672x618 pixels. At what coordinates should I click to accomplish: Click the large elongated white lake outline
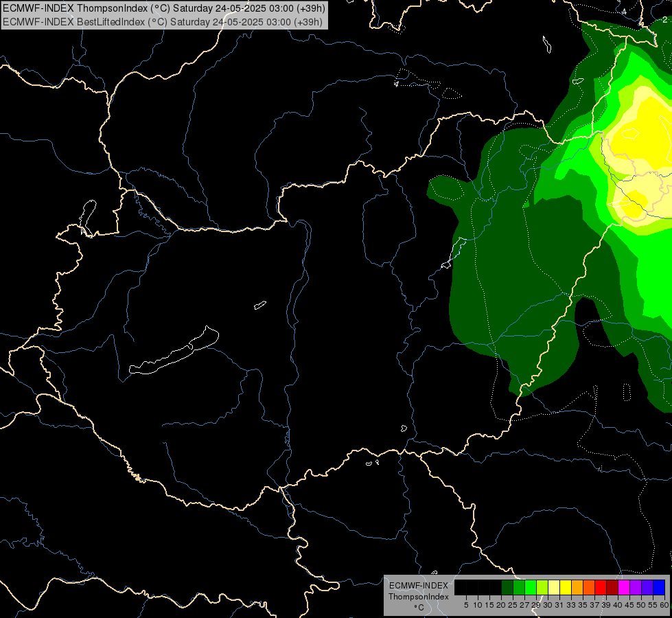tap(174, 350)
